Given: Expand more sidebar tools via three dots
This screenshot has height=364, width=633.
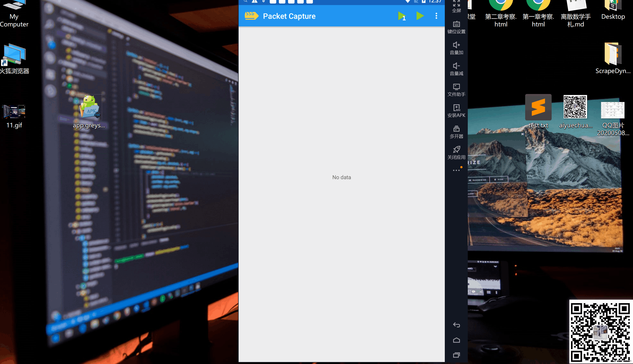Looking at the screenshot, I should [456, 170].
